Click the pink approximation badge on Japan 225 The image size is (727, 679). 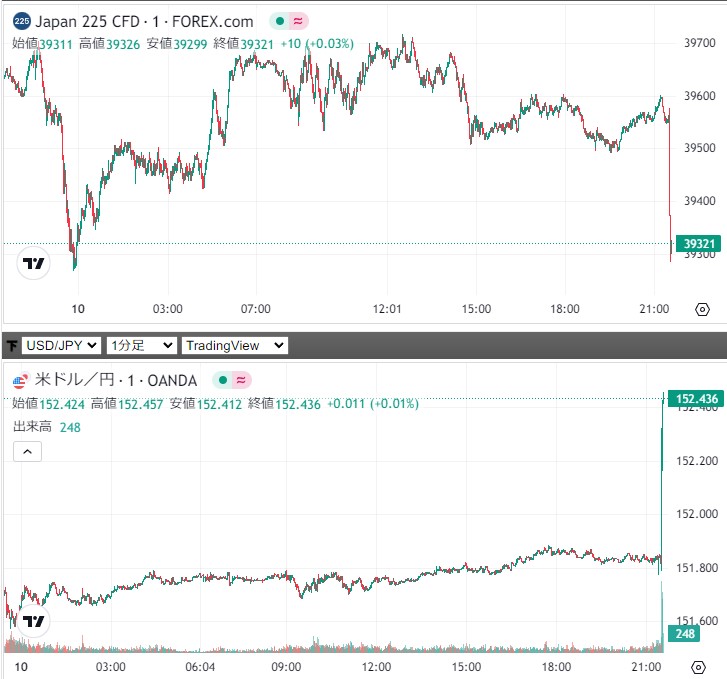click(x=298, y=21)
